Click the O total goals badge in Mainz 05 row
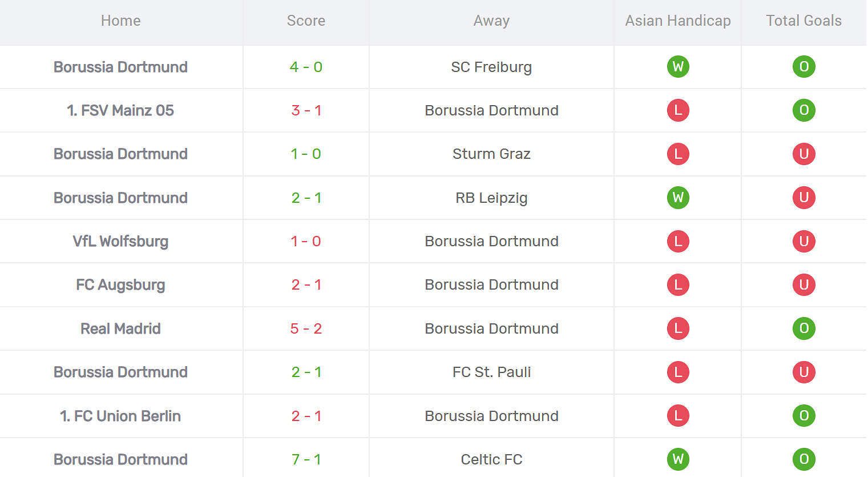The image size is (868, 477). pyautogui.click(x=804, y=110)
